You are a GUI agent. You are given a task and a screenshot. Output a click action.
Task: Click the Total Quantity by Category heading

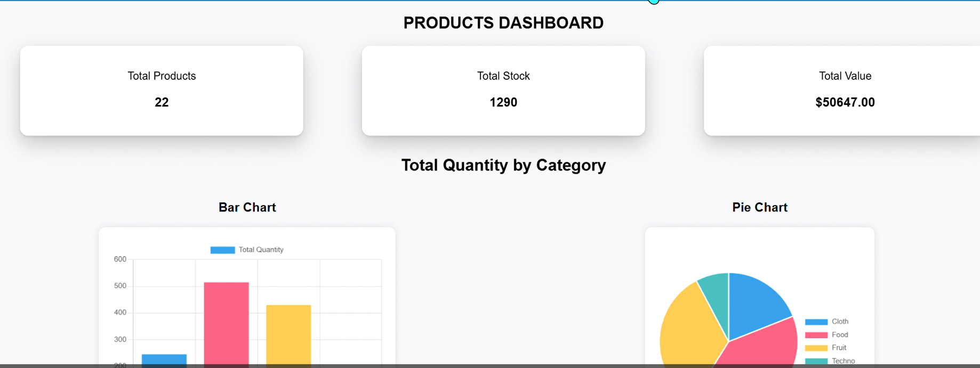tap(503, 165)
